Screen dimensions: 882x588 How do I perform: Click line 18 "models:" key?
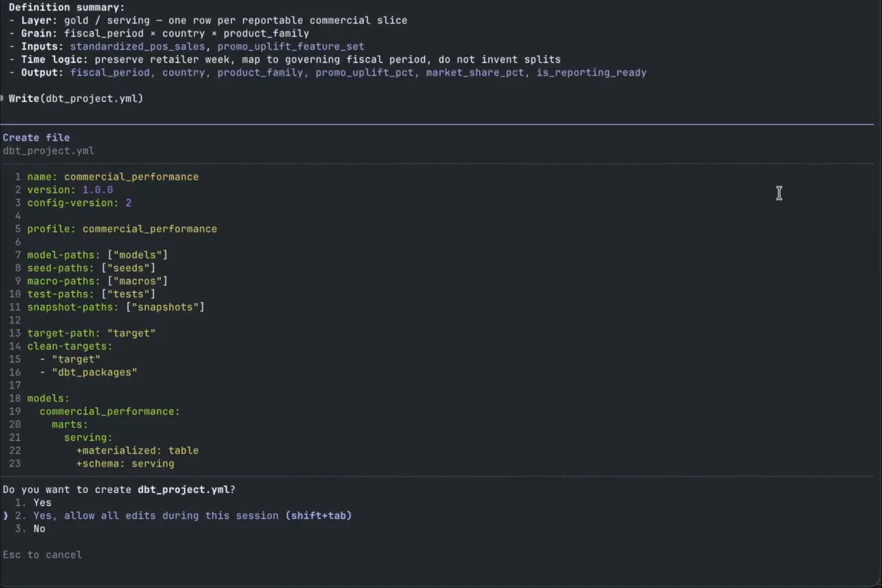click(x=48, y=399)
